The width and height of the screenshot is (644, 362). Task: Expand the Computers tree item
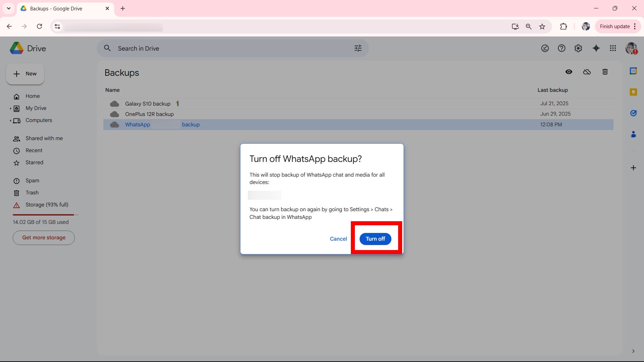click(10, 120)
